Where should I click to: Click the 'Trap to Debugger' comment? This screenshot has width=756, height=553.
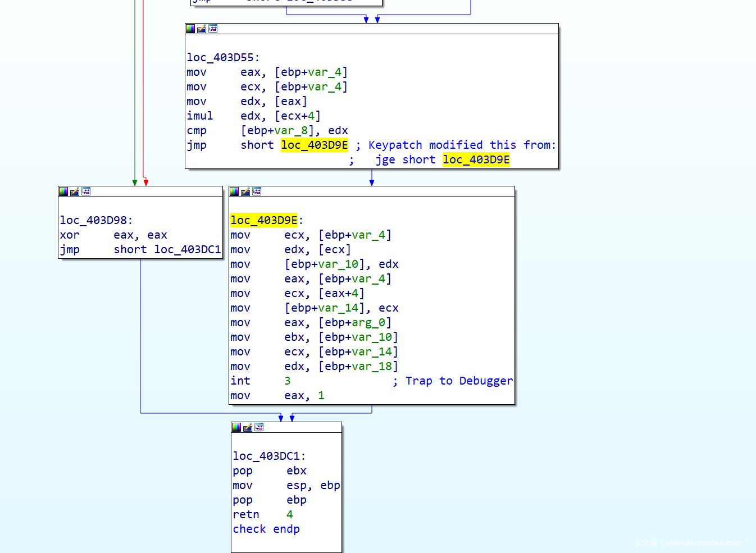(459, 381)
